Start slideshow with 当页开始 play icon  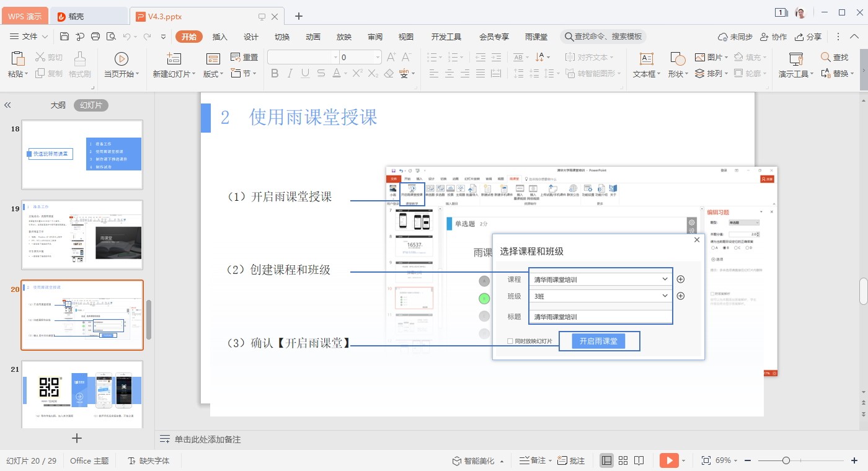(x=122, y=59)
